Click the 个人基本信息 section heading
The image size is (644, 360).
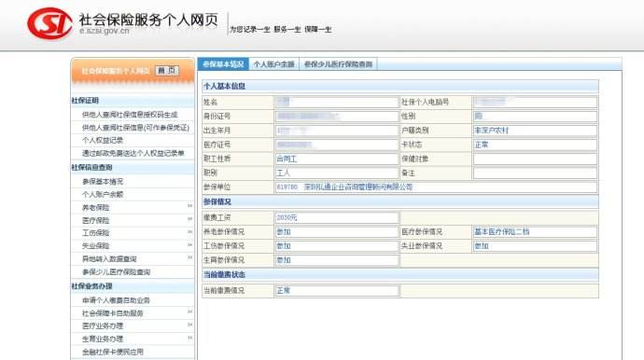pos(224,86)
